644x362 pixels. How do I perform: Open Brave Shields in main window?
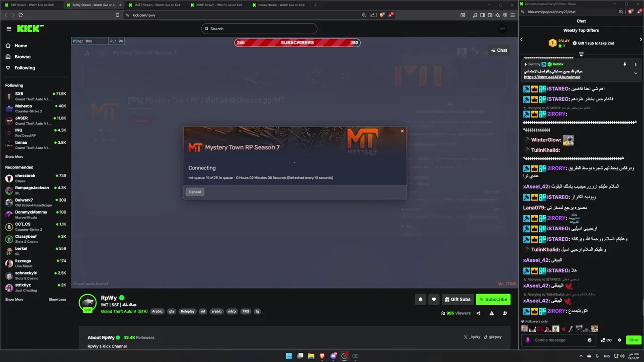pos(382,15)
